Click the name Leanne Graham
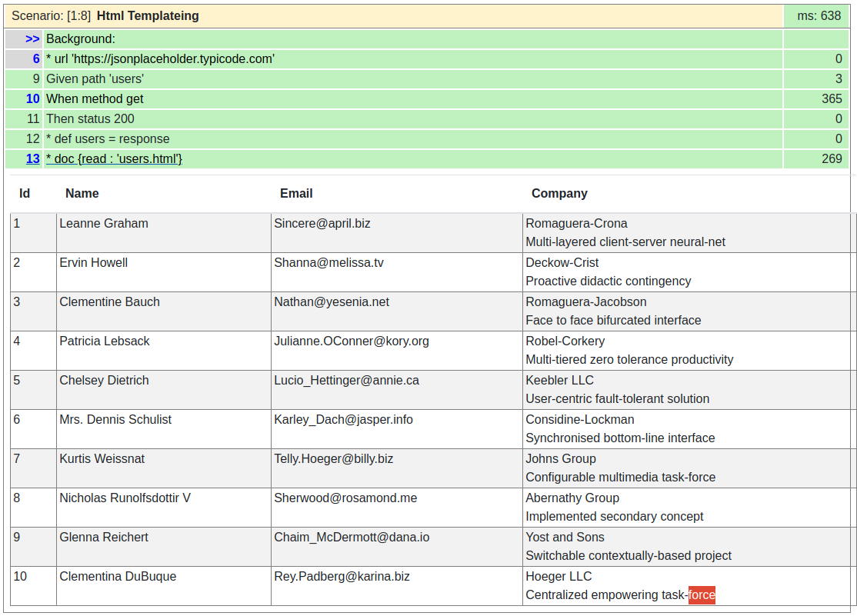The height and width of the screenshot is (616, 857). point(104,223)
